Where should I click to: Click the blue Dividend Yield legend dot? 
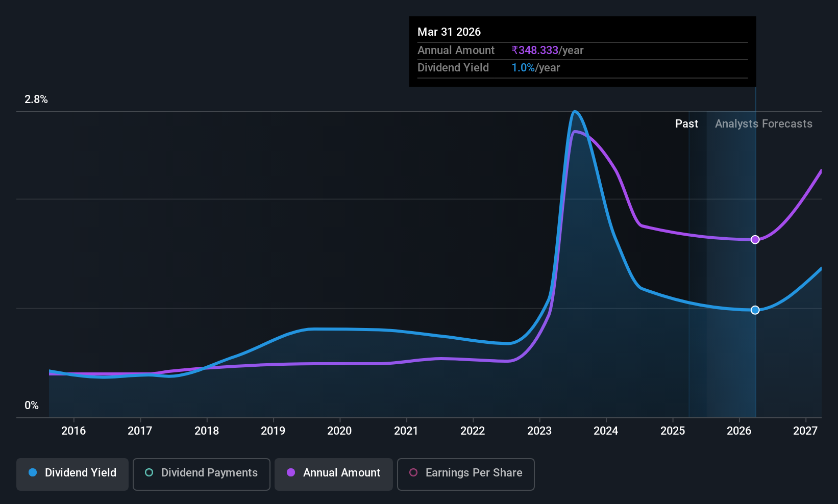click(33, 472)
